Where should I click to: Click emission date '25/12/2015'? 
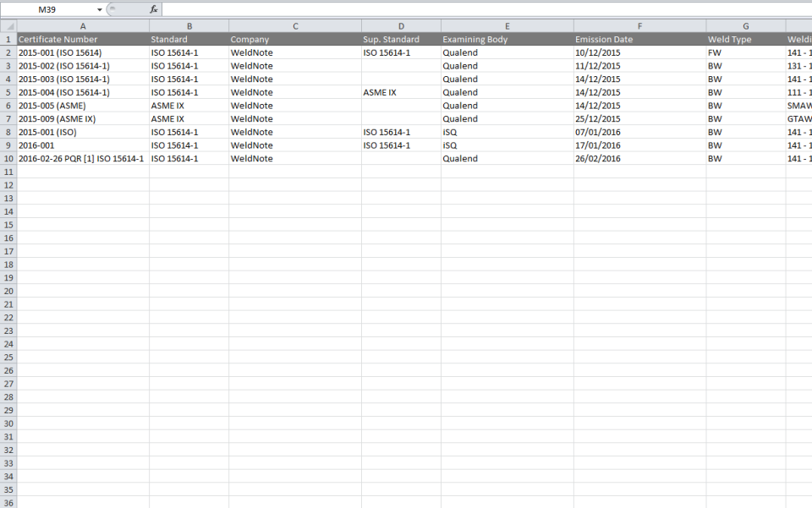click(640, 118)
